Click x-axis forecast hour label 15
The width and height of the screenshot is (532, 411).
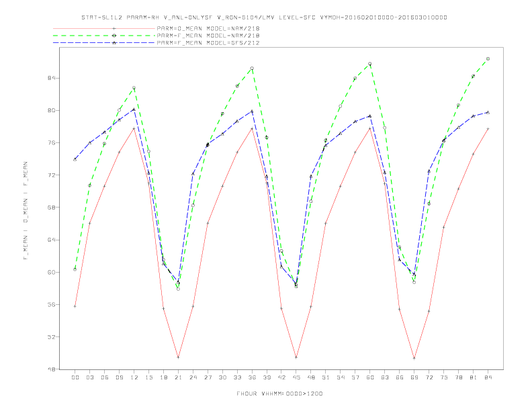(148, 377)
